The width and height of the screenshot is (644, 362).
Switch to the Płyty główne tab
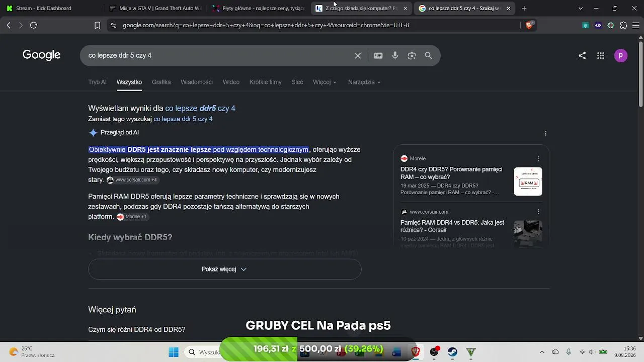tap(258, 9)
